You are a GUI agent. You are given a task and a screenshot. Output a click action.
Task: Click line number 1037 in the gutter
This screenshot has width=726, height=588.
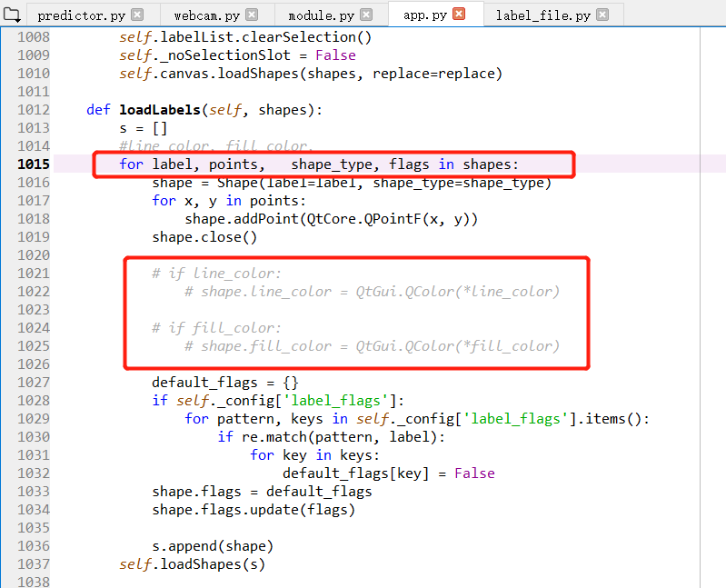click(34, 564)
